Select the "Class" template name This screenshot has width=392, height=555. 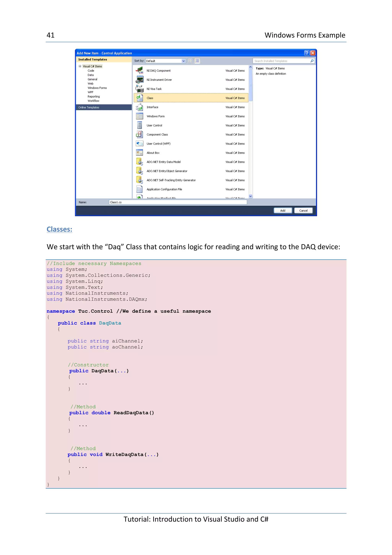150,98
